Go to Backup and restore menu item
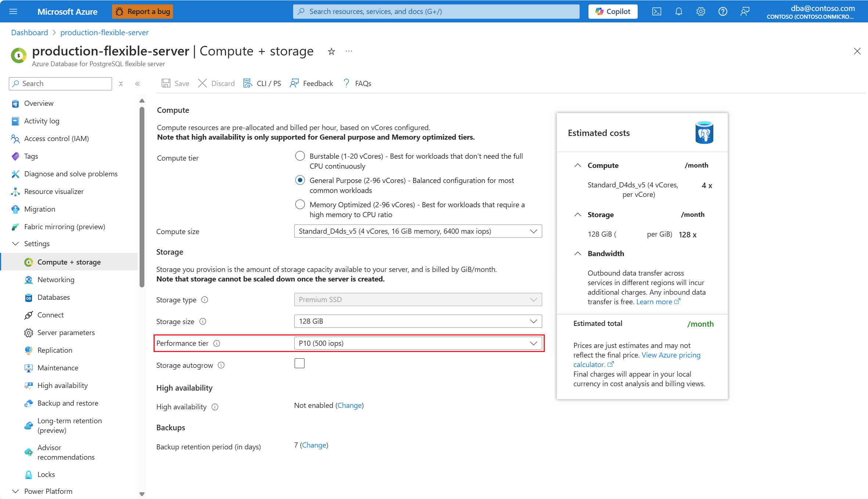 (x=68, y=403)
